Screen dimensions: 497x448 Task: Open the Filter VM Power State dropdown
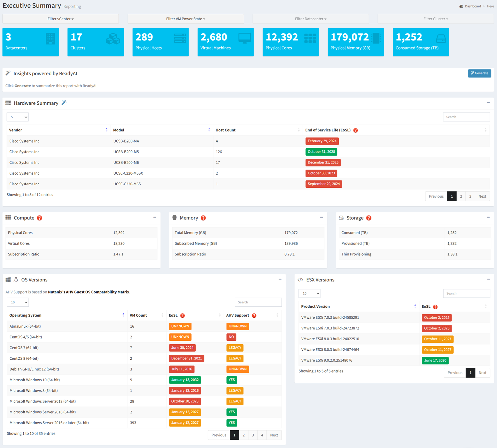pos(186,19)
